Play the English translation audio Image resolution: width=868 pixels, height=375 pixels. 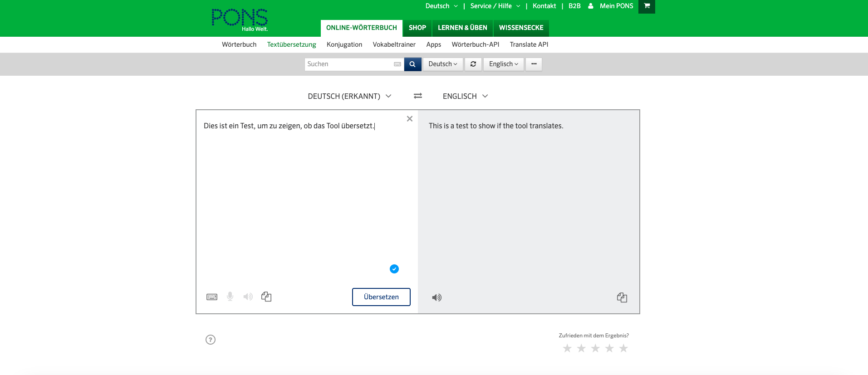[436, 297]
